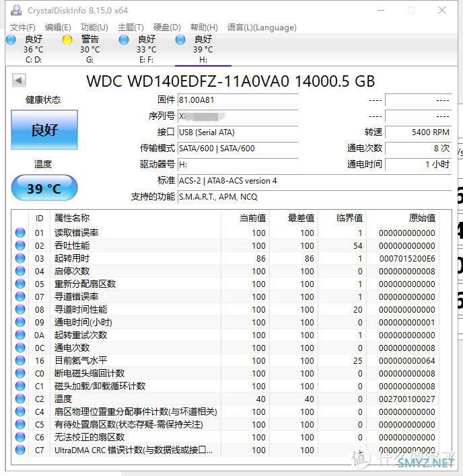Click the 良好 33 °C label above E: F:
Image resolution: width=463 pixels, height=476 pixels.
(147, 44)
